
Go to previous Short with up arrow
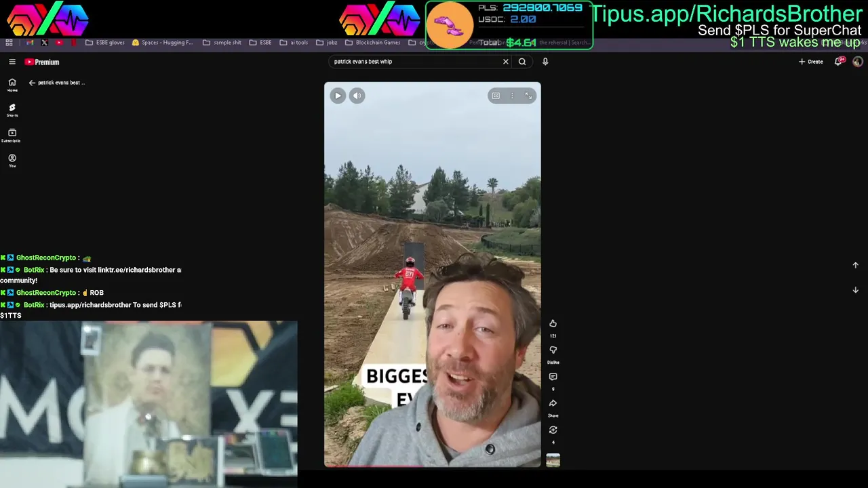[x=855, y=265]
